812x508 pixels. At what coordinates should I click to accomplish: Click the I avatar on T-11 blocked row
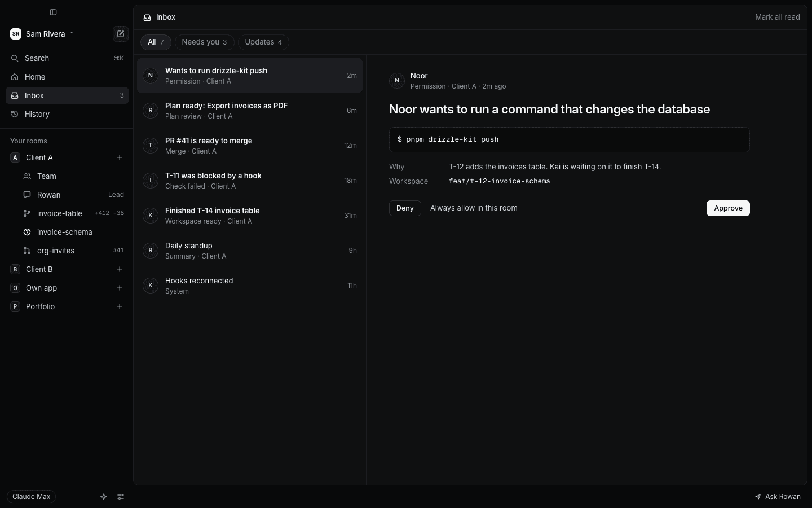(x=151, y=180)
